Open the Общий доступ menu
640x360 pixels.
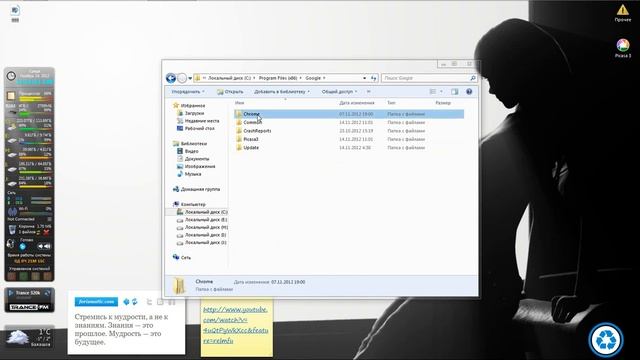tap(339, 92)
